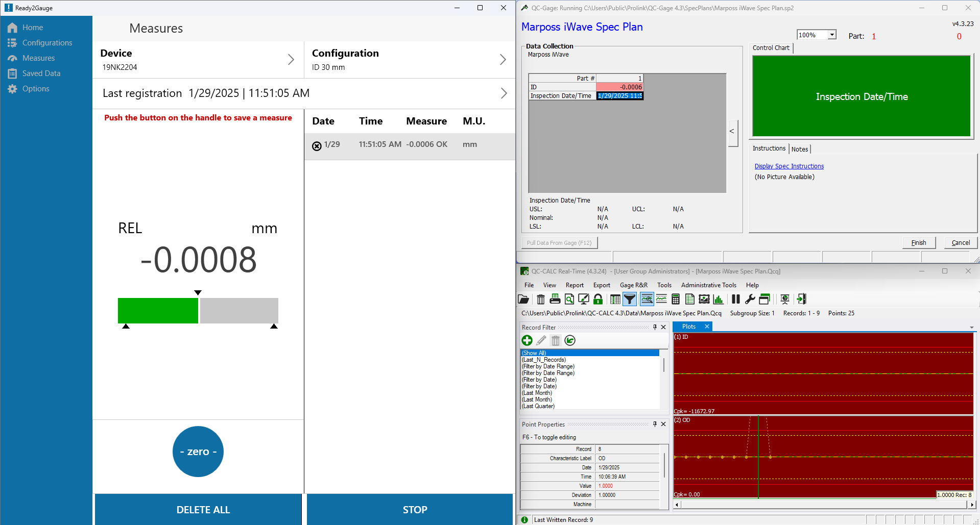
Task: Go to Home in Ready2Gauge sidebar
Action: click(33, 28)
